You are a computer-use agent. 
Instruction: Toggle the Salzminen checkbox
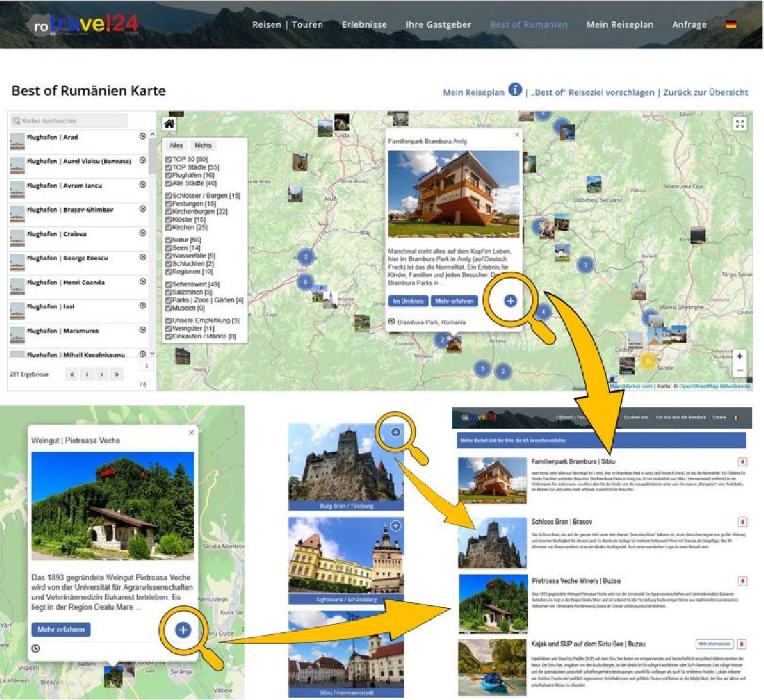(168, 292)
